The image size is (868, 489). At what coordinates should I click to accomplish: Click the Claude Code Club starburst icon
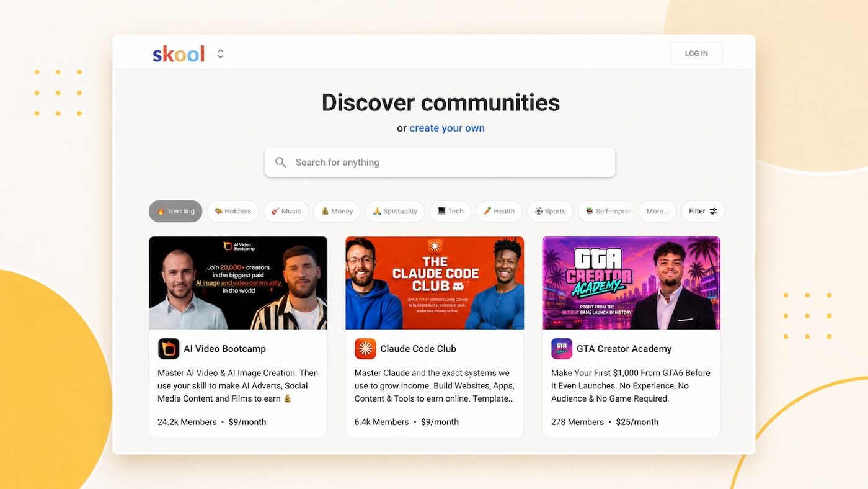click(365, 349)
